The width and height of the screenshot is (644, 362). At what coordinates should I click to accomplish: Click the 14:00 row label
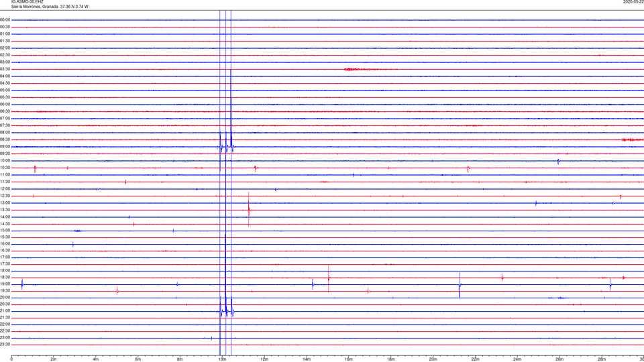[x=5, y=217]
